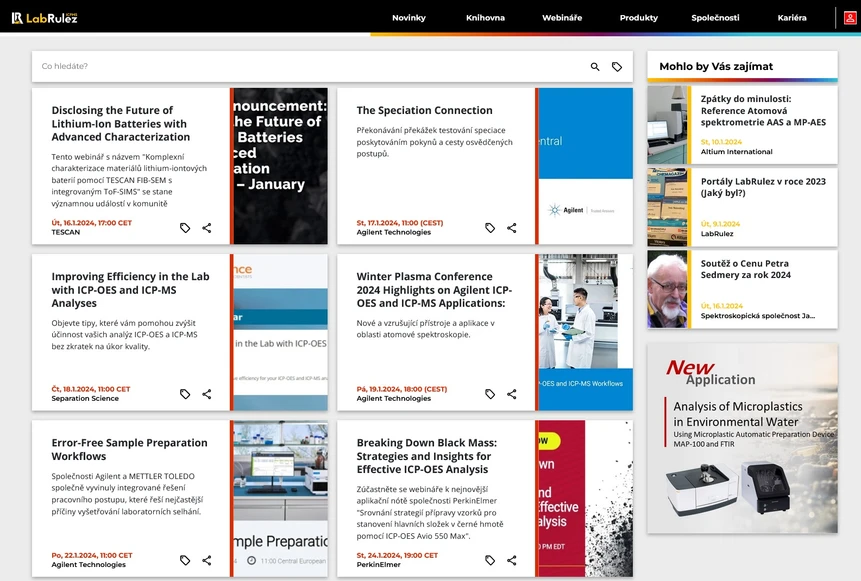Screen dimensions: 861x581
Task: Open Breaking Down Black Mass thumbnail image
Action: (585, 499)
